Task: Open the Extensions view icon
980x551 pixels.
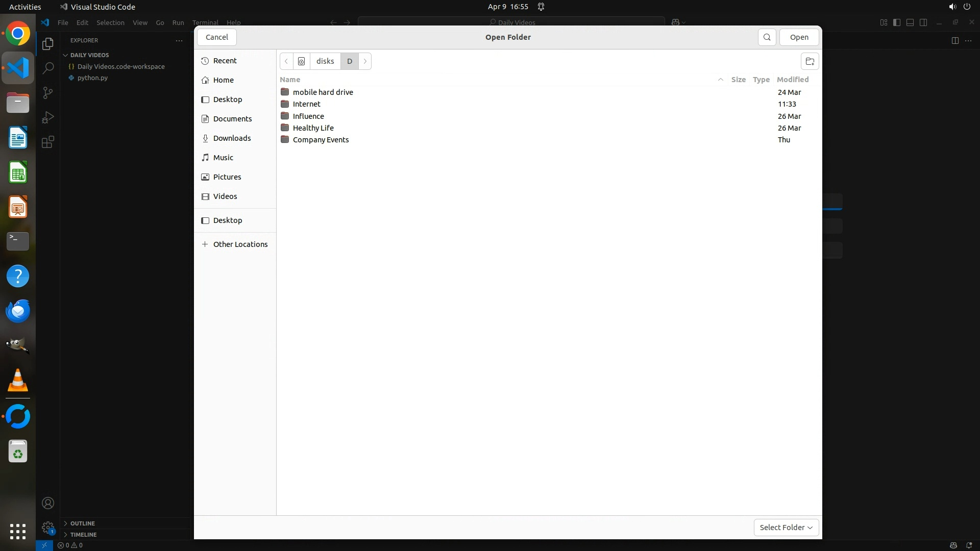Action: [48, 142]
